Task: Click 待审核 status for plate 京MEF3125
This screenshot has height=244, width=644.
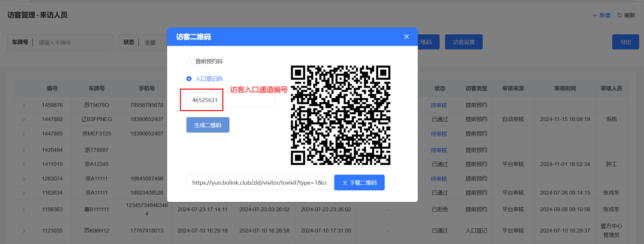Action: (x=439, y=134)
